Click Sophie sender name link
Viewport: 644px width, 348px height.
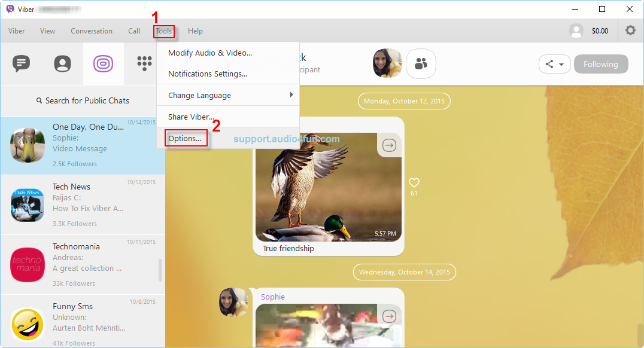tap(273, 297)
